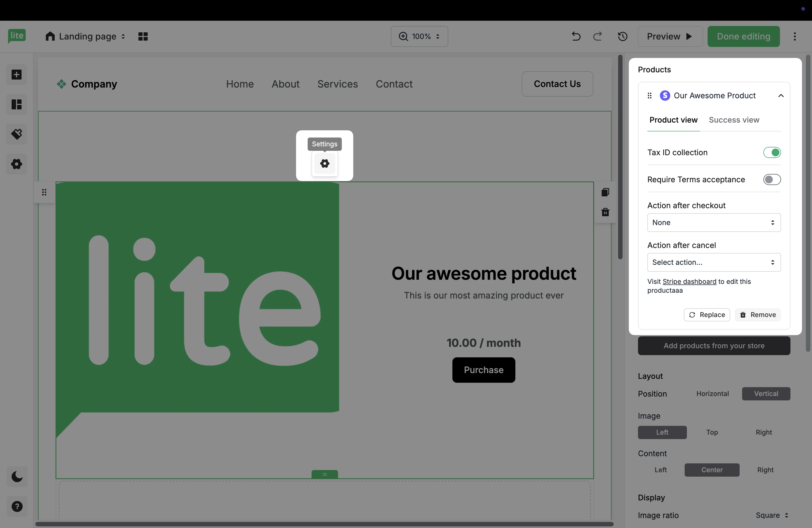This screenshot has height=528, width=812.
Task: Undo the last change
Action: (576, 36)
